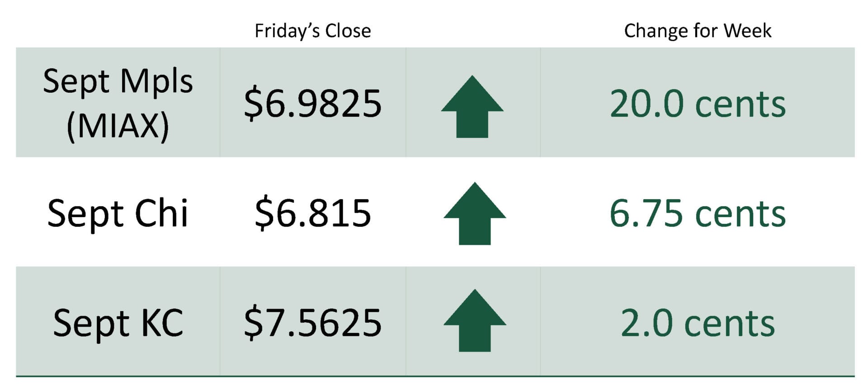868x390 pixels.
Task: Select the Change for Week column header
Action: pyautogui.click(x=698, y=31)
